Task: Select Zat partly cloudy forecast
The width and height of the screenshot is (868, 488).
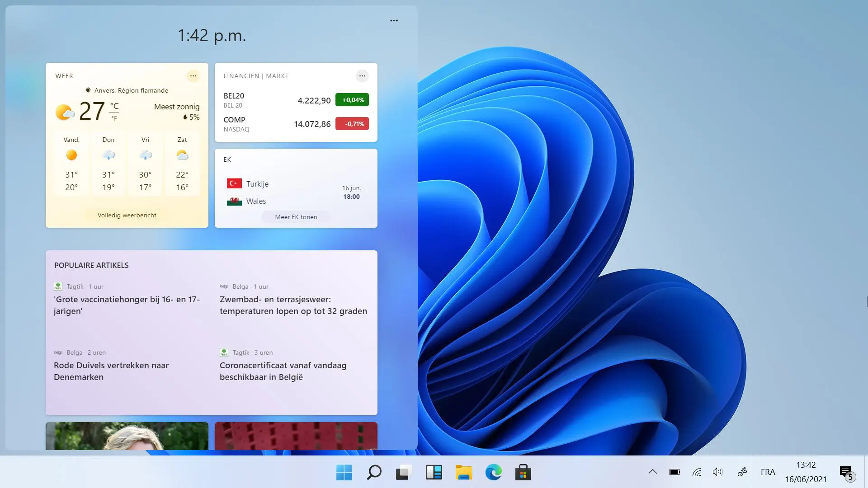Action: pos(182,164)
